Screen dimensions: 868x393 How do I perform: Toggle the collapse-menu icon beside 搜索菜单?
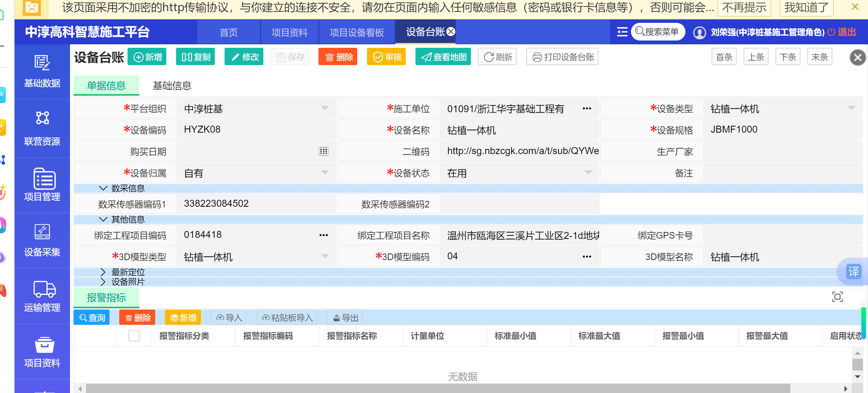(622, 32)
